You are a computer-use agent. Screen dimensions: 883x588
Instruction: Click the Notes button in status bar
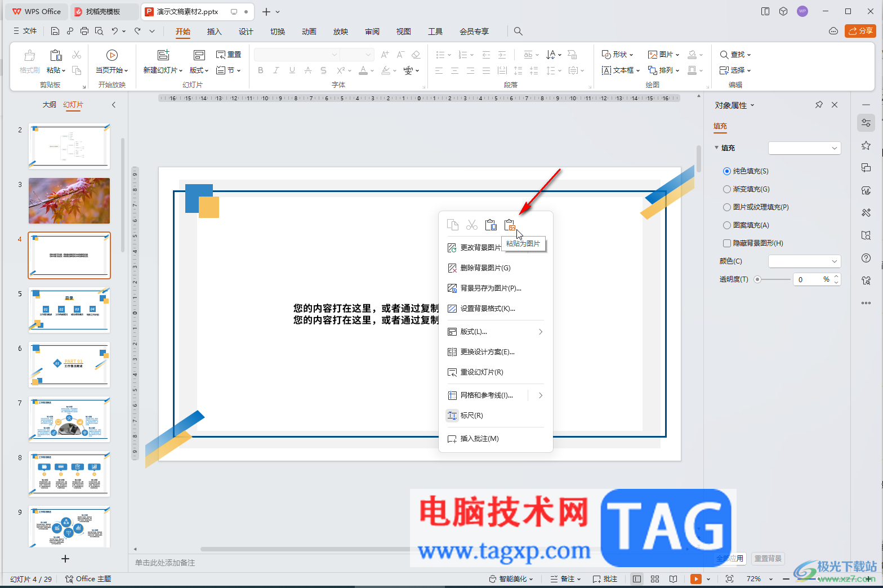(x=565, y=579)
